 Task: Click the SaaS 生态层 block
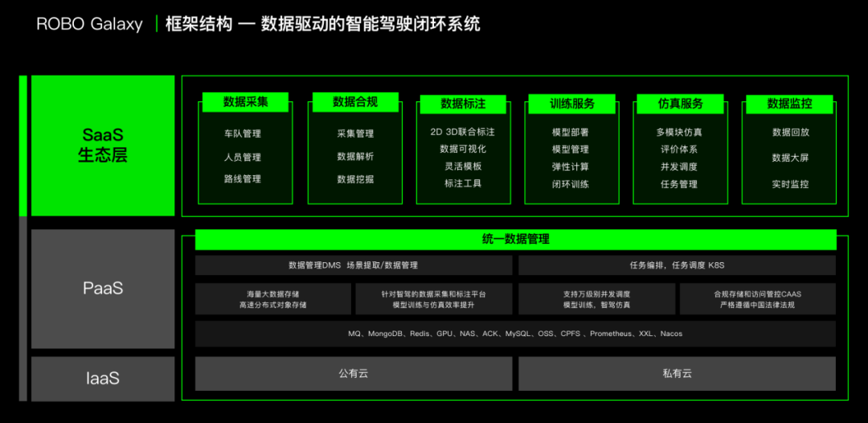(103, 146)
